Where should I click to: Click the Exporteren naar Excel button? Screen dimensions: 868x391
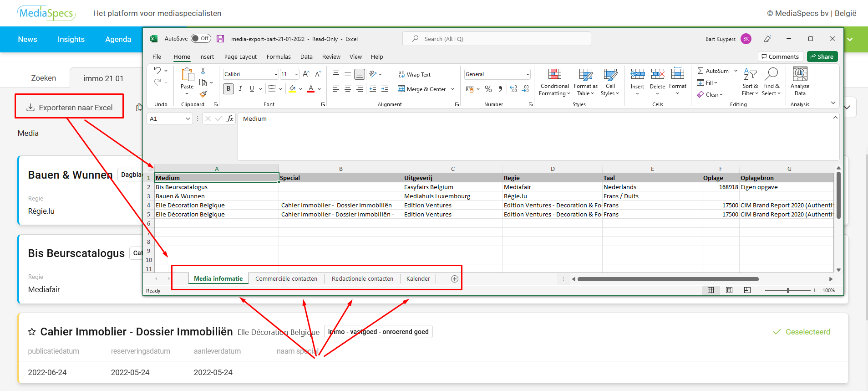click(69, 108)
